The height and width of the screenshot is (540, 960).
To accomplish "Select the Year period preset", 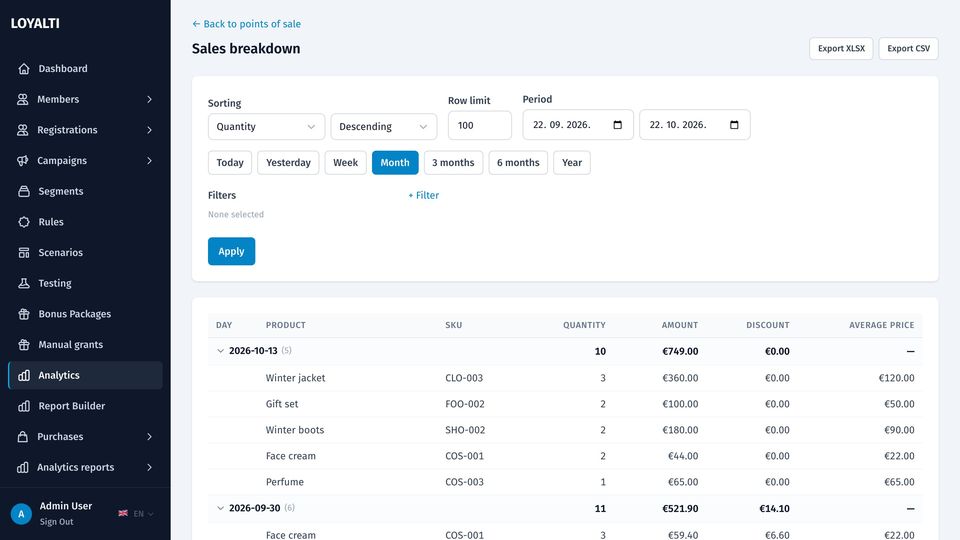I will (x=572, y=163).
